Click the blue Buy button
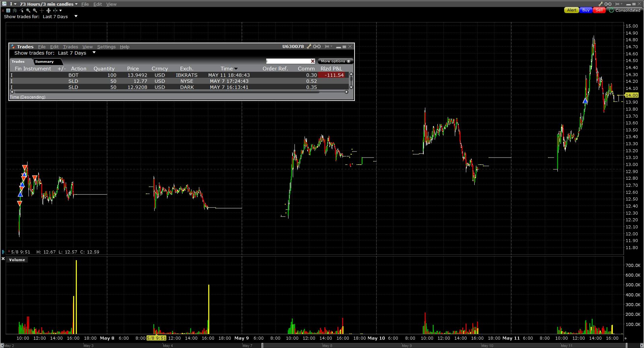644x348 pixels. point(586,10)
